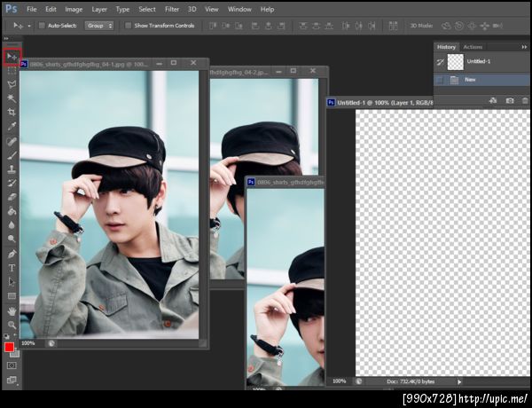
Task: Select the Blur tool
Action: coord(12,224)
